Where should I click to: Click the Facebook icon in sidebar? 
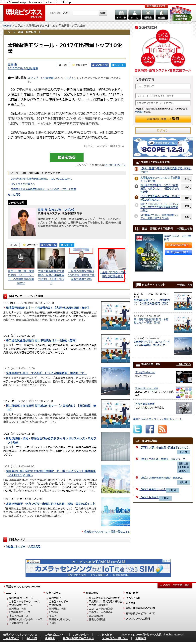coord(150,429)
